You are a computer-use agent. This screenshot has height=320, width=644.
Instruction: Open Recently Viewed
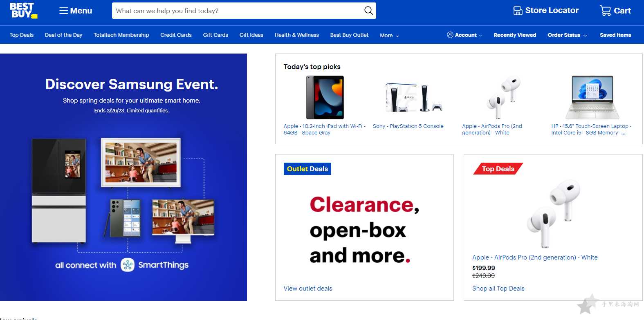515,35
